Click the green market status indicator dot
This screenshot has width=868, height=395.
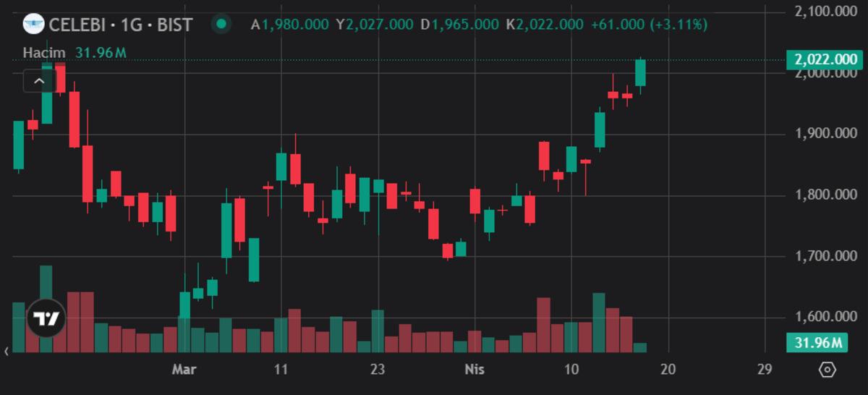coord(221,24)
